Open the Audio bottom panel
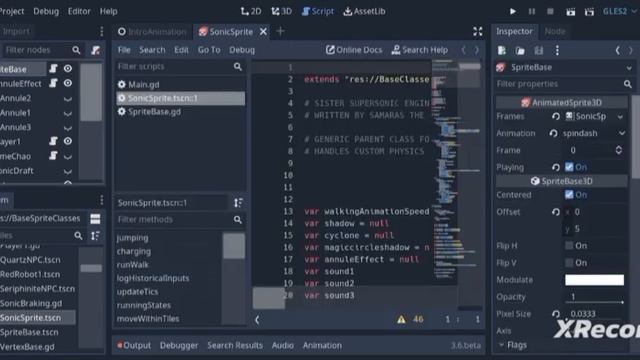This screenshot has height=360, width=640. coord(282,345)
